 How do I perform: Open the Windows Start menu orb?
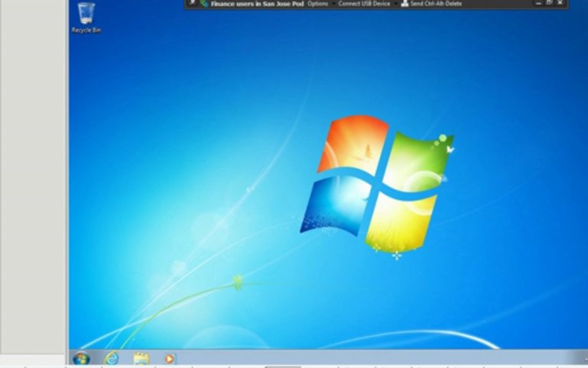tap(81, 359)
